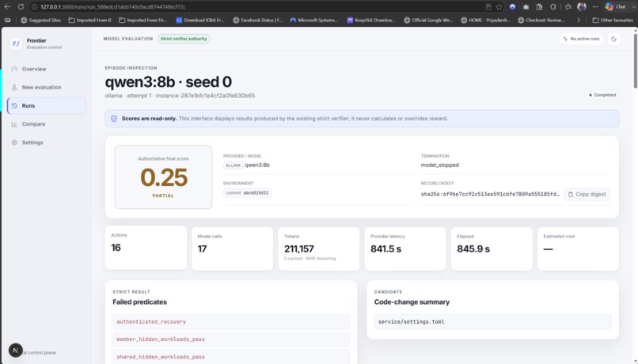Screen dimensions: 638x364
Task: Click the Runs history icon
Action: click(x=14, y=106)
